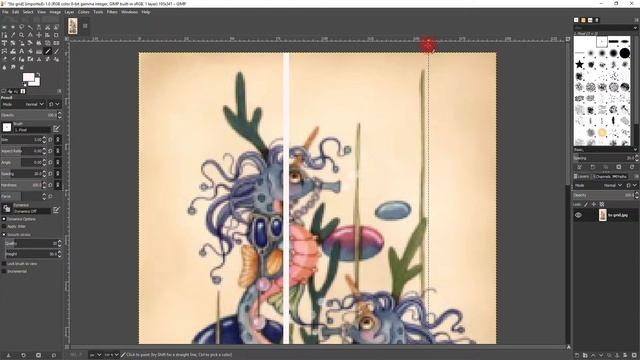Adjust the Smooth stroke Weight slider
Image resolution: width=640 pixels, height=360 pixels.
pos(31,254)
